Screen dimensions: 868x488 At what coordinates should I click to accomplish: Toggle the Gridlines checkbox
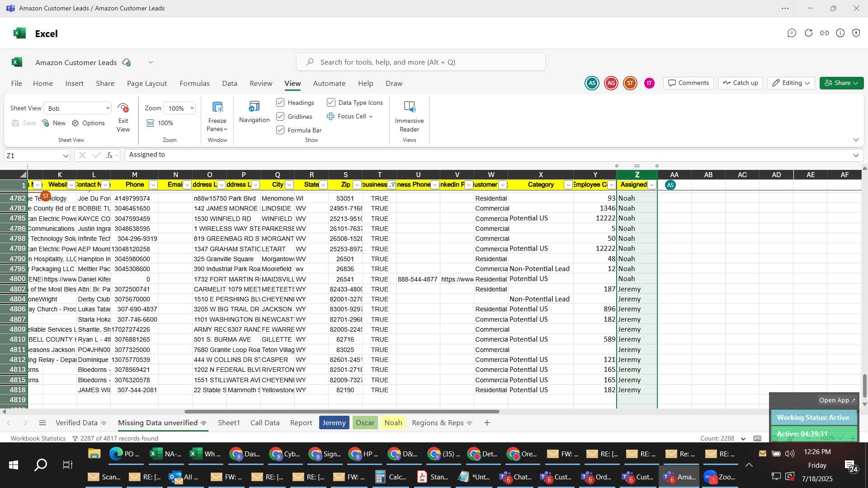280,117
